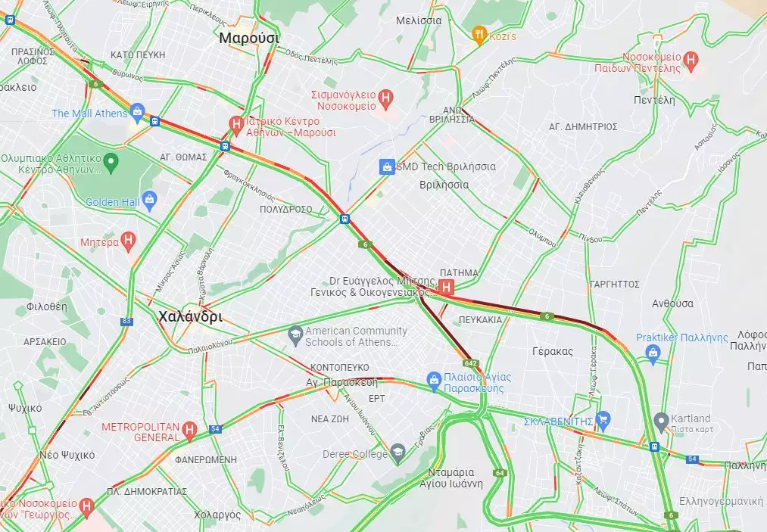Click the Μαρούσι area name

tap(249, 38)
